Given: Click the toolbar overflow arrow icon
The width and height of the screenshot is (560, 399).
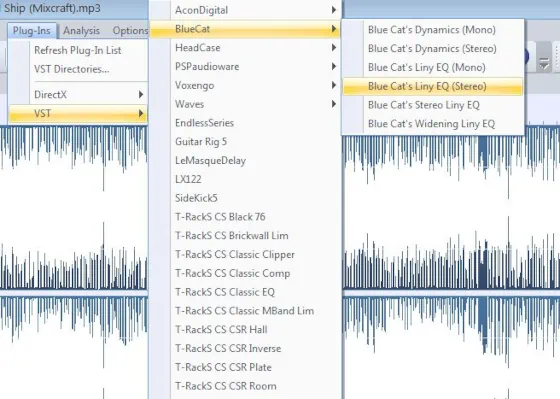Looking at the screenshot, I should pyautogui.click(x=544, y=63).
